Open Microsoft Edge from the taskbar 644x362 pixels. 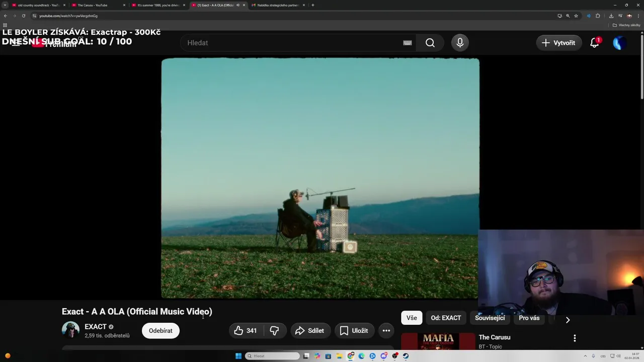tap(361, 356)
